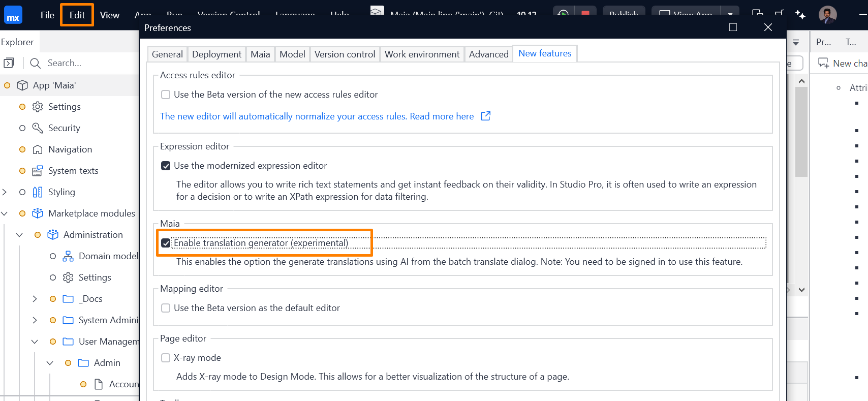The height and width of the screenshot is (401, 868).
Task: Toggle Enable translation generator (experimental) checkbox
Action: pos(166,243)
